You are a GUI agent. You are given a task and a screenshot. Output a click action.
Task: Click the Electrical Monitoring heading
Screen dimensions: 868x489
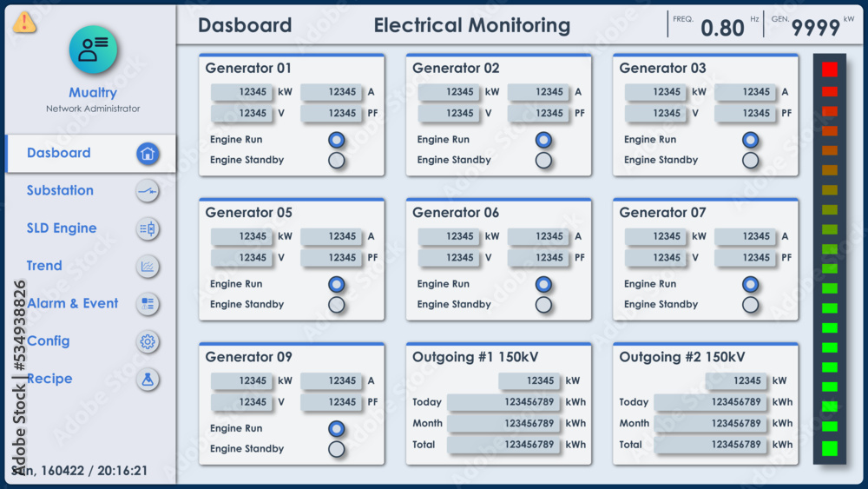471,25
